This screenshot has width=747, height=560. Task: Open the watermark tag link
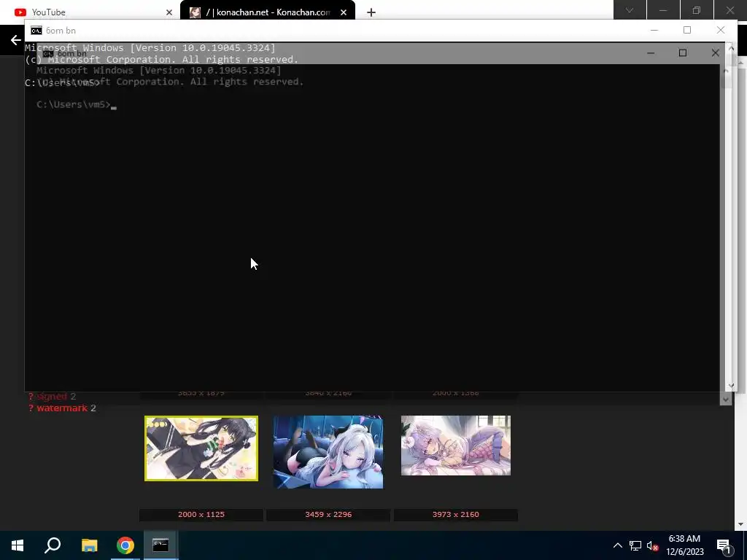pos(62,408)
